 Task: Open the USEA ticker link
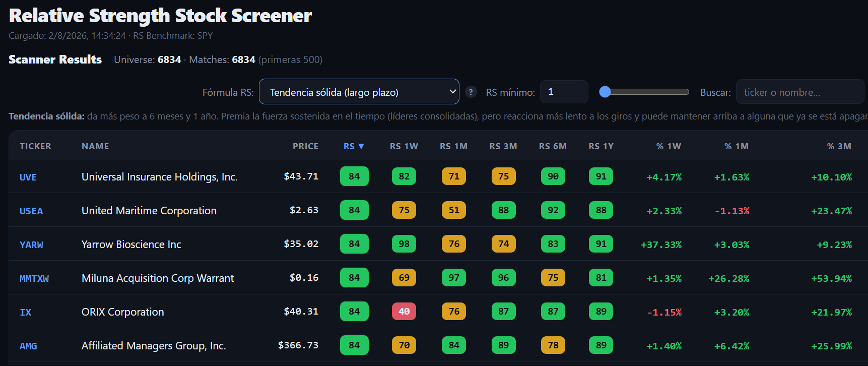pos(31,211)
